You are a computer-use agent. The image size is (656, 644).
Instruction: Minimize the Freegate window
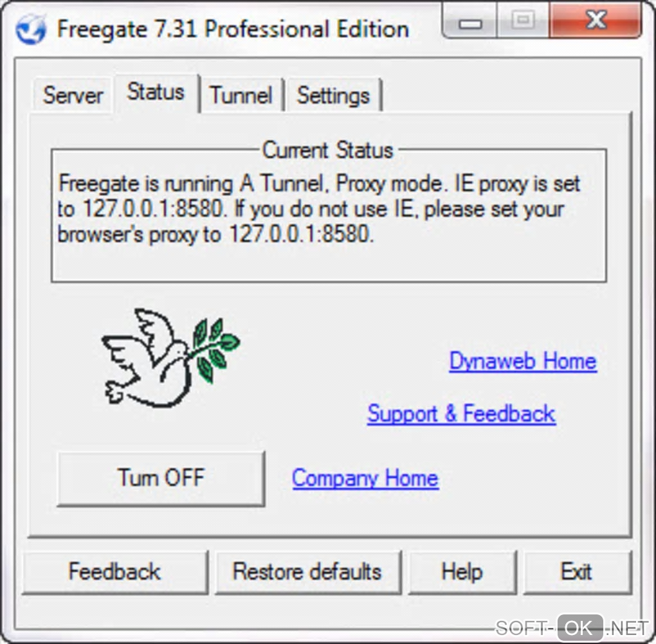[470, 22]
